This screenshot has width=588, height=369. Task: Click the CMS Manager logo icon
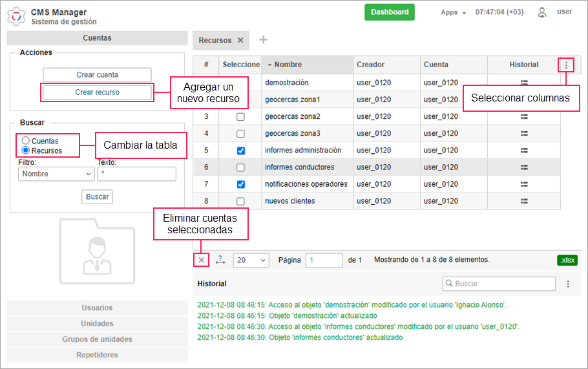point(16,17)
